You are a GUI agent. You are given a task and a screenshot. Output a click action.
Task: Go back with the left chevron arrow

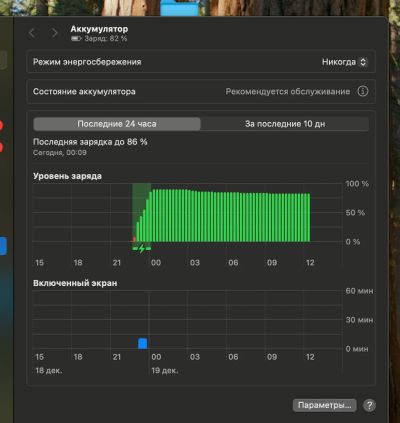[32, 33]
